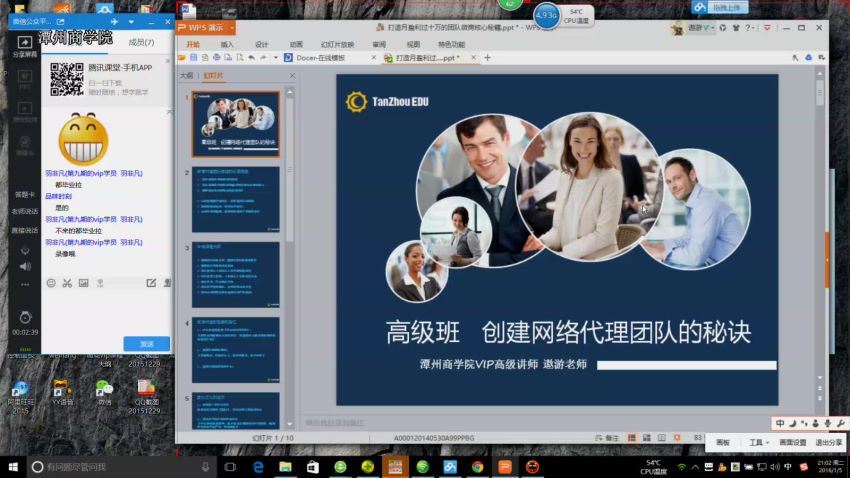The image size is (850, 478).
Task: Close the ppt document tab
Action: (473, 57)
